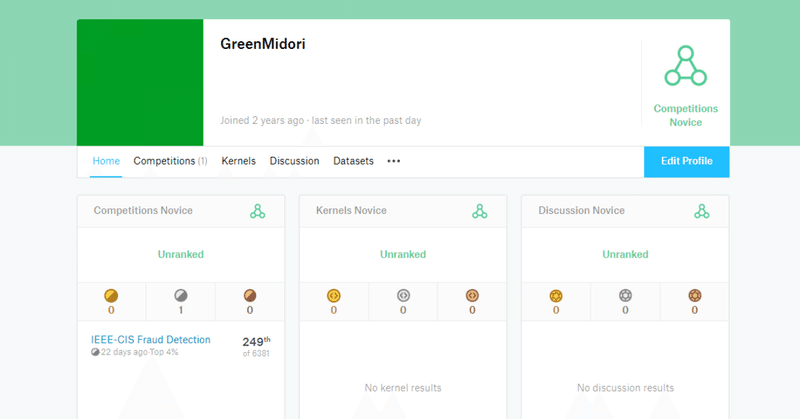Screen dimensions: 800x419
Task: Click the Edit Profile button
Action: (687, 161)
